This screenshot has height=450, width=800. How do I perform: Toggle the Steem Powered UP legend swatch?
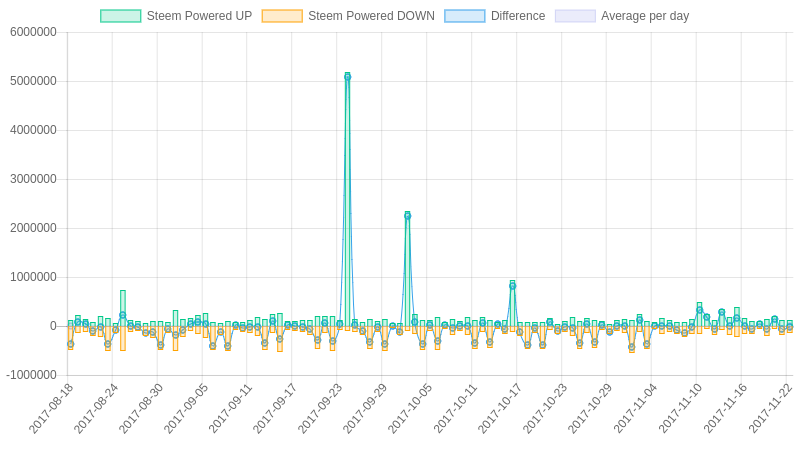(x=120, y=16)
